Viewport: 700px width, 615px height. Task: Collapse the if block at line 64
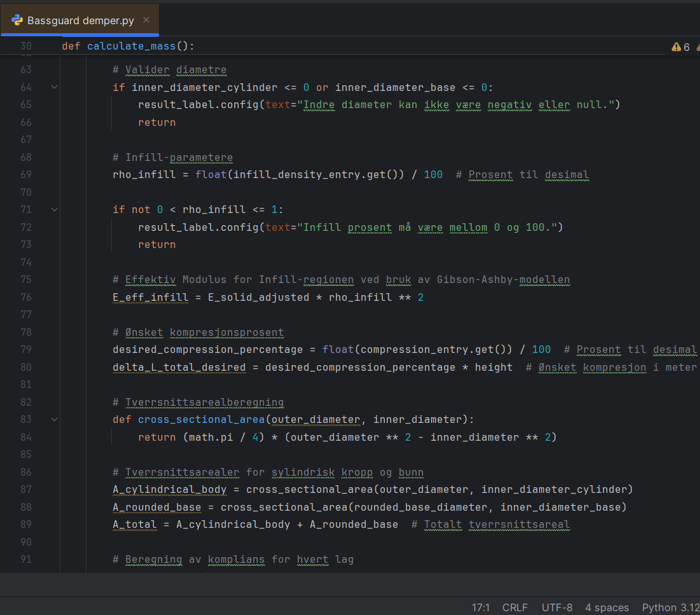pos(54,87)
